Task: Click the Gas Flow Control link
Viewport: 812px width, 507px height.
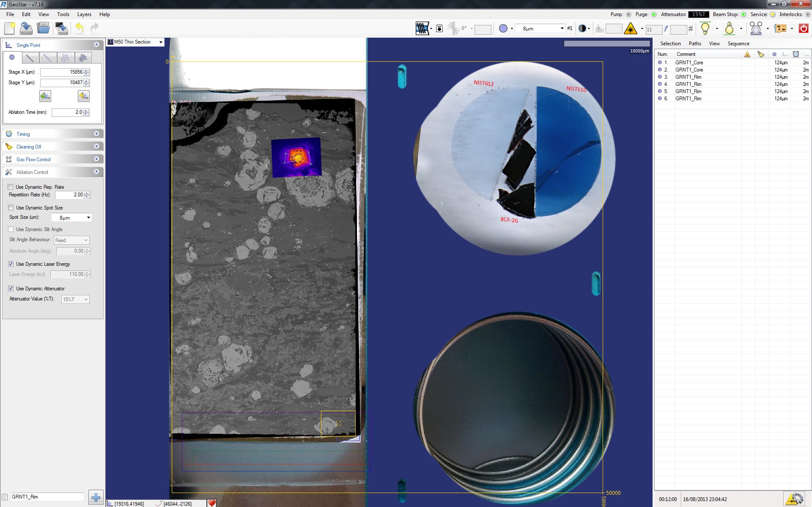Action: [33, 159]
